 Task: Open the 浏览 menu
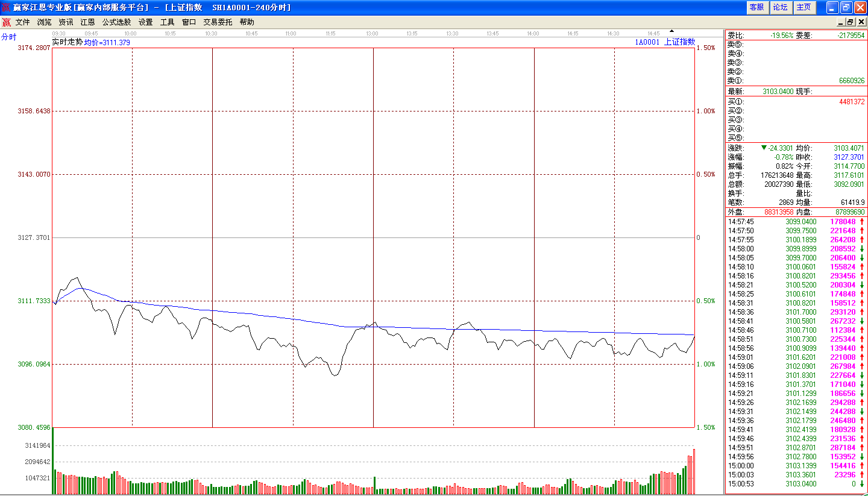(44, 22)
